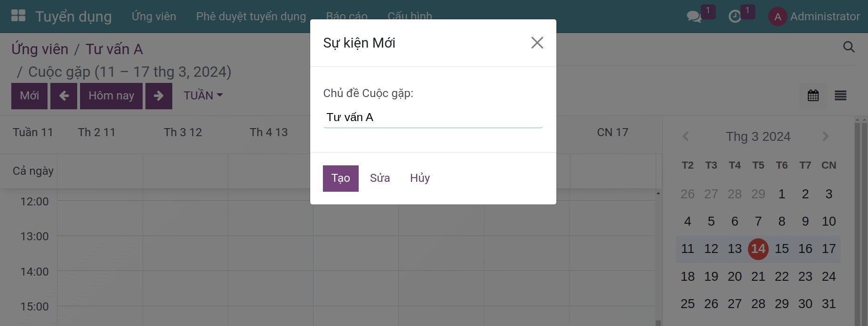The width and height of the screenshot is (868, 326).
Task: Open the Cấu hình menu
Action: pyautogui.click(x=409, y=16)
